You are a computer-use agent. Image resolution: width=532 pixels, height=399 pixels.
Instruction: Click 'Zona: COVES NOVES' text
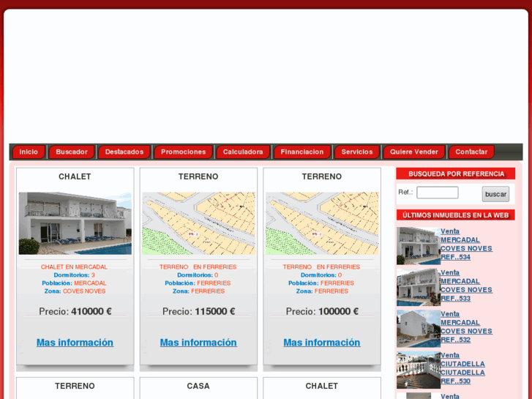pyautogui.click(x=75, y=291)
